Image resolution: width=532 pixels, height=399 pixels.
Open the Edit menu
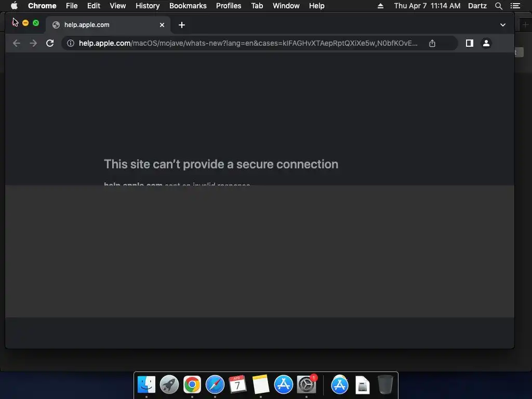click(x=94, y=6)
